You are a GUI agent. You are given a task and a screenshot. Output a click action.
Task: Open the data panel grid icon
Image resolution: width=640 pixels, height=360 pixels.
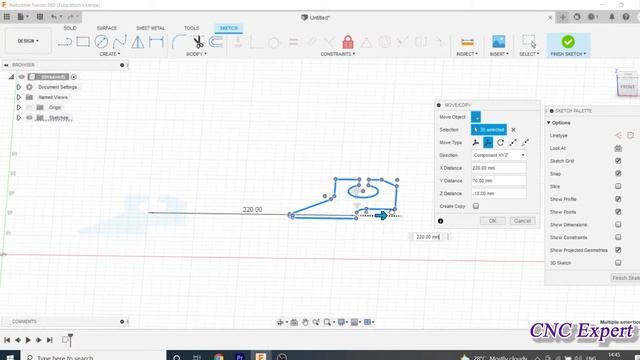pyautogui.click(x=7, y=17)
